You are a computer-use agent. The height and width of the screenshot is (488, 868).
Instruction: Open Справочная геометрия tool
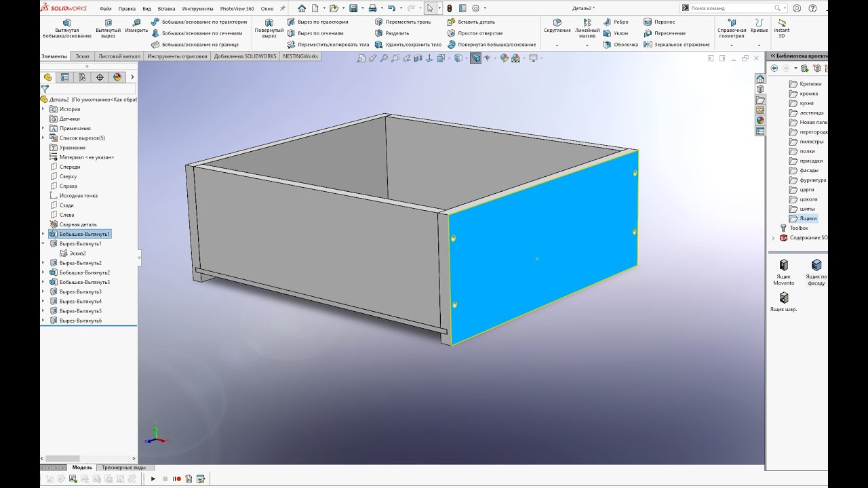pyautogui.click(x=732, y=28)
